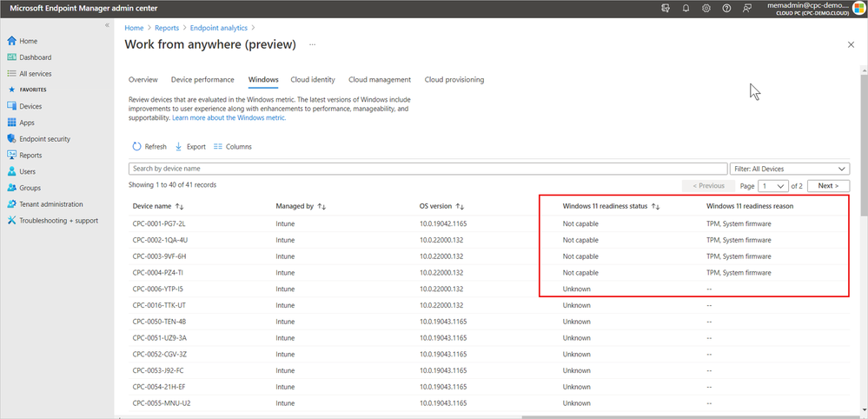The height and width of the screenshot is (419, 868).
Task: Click the All services list icon
Action: point(11,74)
